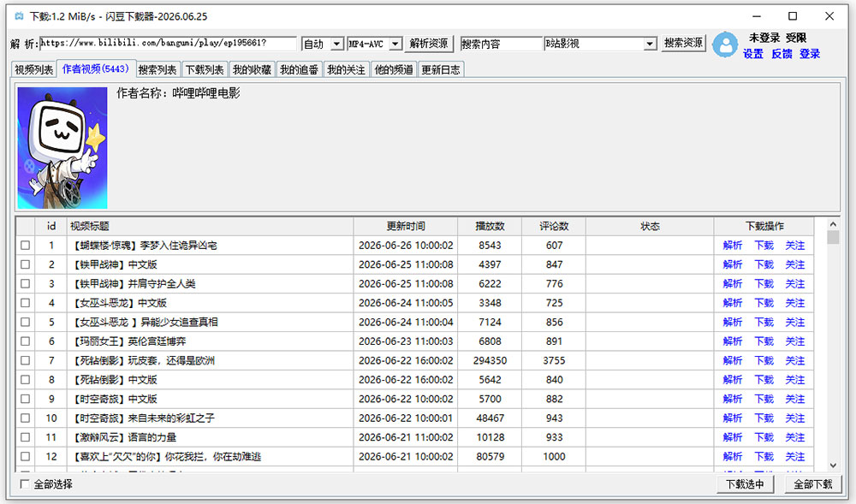856x504 pixels.
Task: Toggle the 全部选择 checkbox
Action: 25,483
